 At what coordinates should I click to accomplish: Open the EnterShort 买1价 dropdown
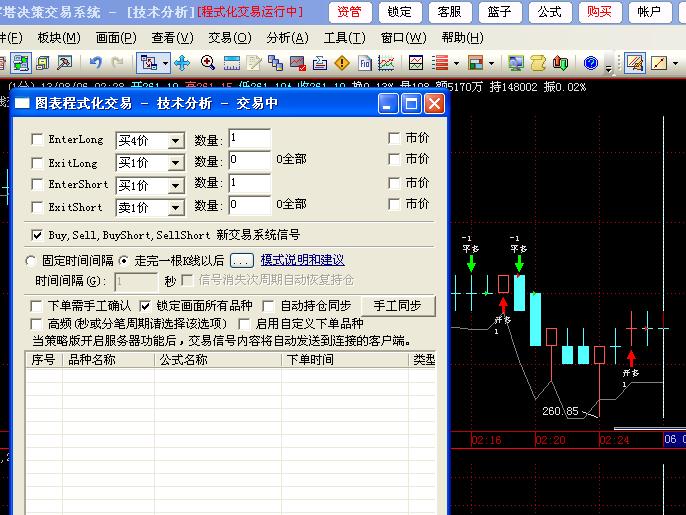(176, 186)
